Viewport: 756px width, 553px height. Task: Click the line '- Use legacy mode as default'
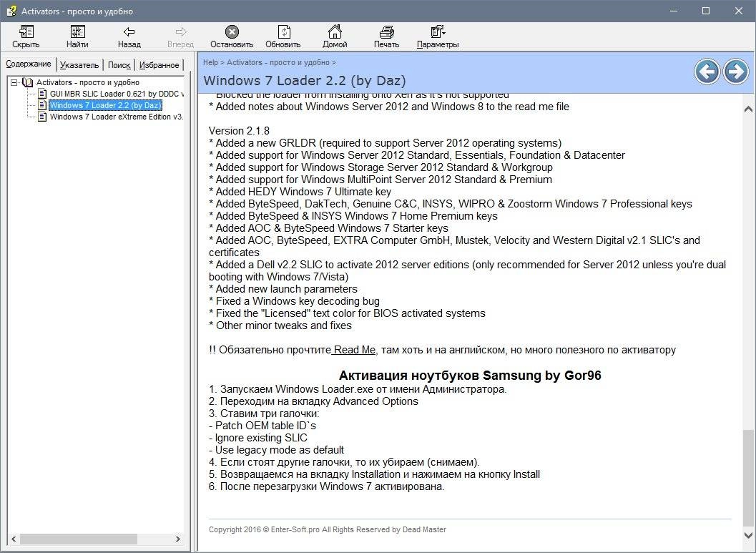(x=276, y=450)
